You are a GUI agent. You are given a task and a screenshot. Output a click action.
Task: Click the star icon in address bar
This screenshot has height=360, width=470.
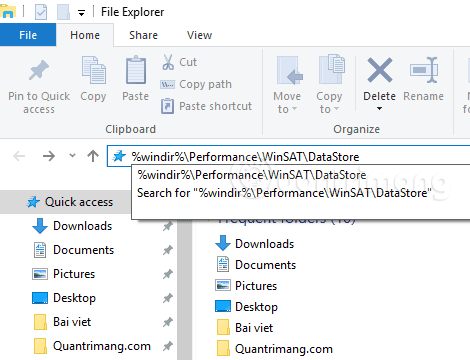click(119, 156)
